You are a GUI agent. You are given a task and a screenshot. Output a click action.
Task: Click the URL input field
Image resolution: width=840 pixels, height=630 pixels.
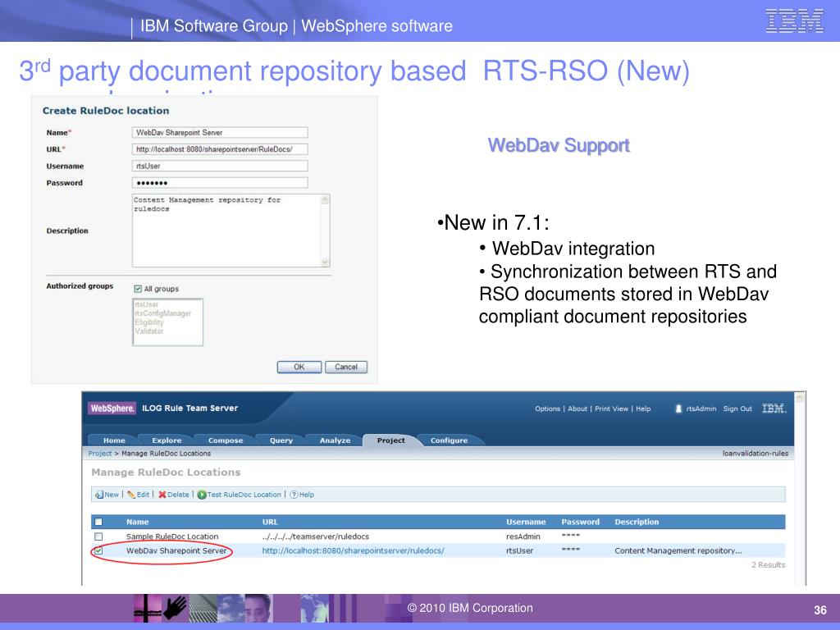pos(220,149)
